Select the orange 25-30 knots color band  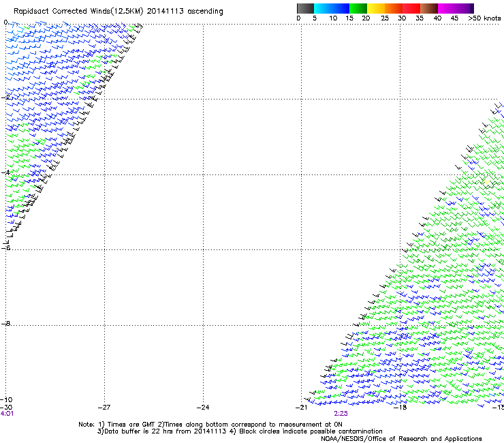(x=394, y=8)
